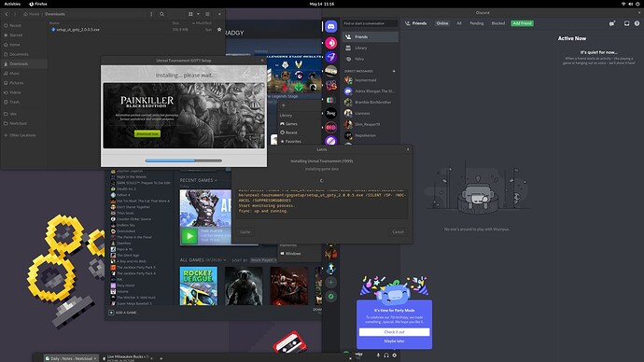Screen dimensions: 644x362
Task: Star the setup_ut_goty_2.0.0.5.exe file
Action: click(219, 30)
